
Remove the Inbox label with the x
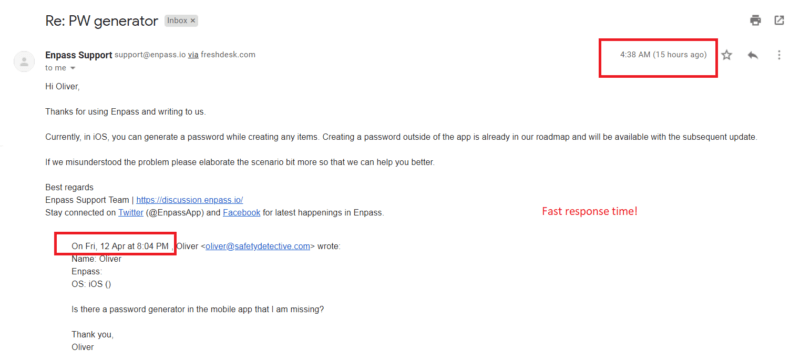[193, 21]
